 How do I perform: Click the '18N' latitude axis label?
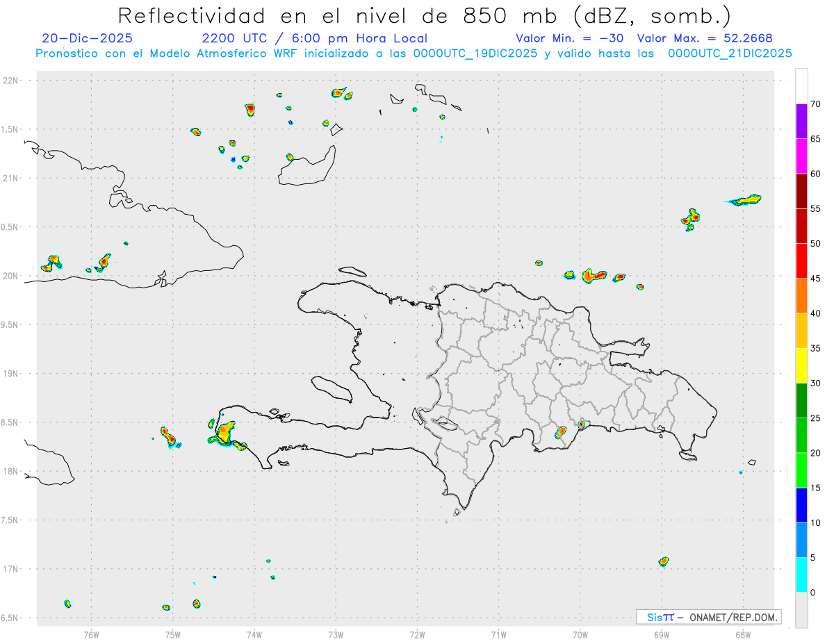12,471
